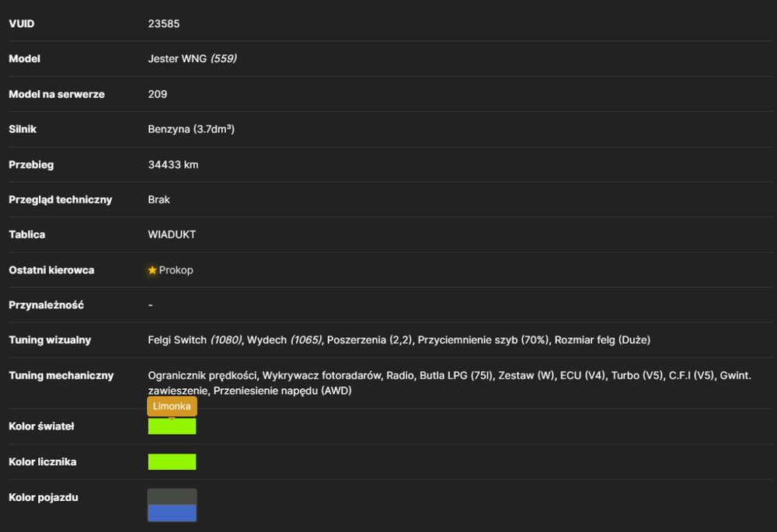Click the Ogranicznik prędkości entry
777x532 pixels.
tap(202, 375)
